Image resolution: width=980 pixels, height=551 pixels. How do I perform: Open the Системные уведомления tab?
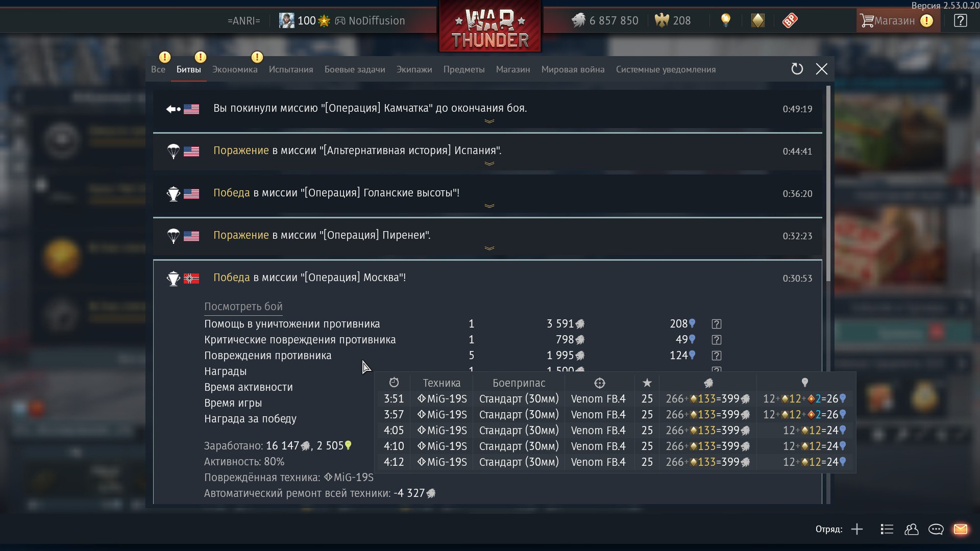point(666,69)
